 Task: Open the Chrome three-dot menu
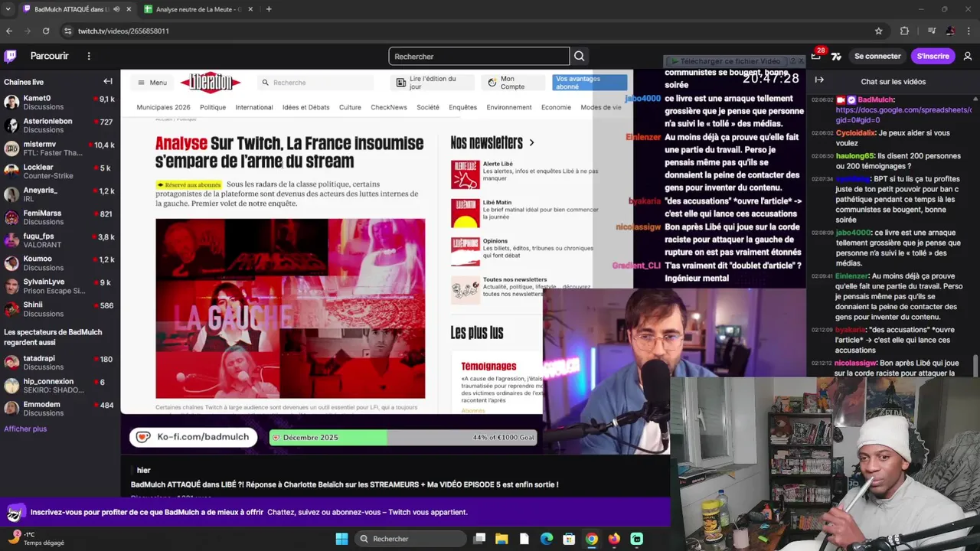[x=970, y=31]
